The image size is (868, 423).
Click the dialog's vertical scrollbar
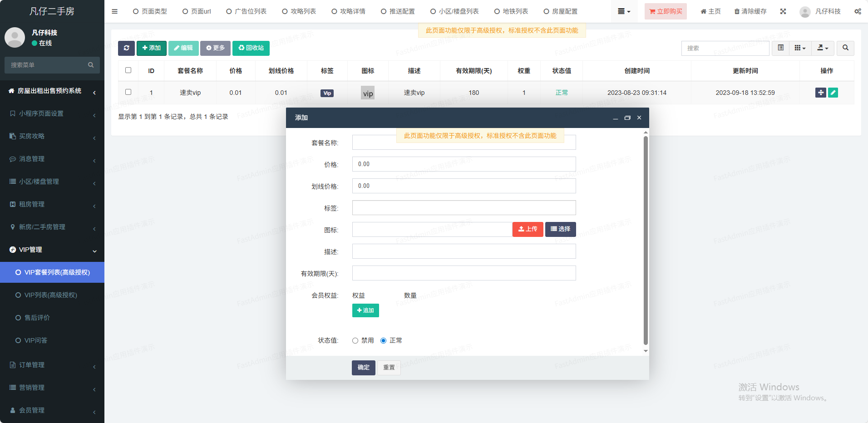646,241
